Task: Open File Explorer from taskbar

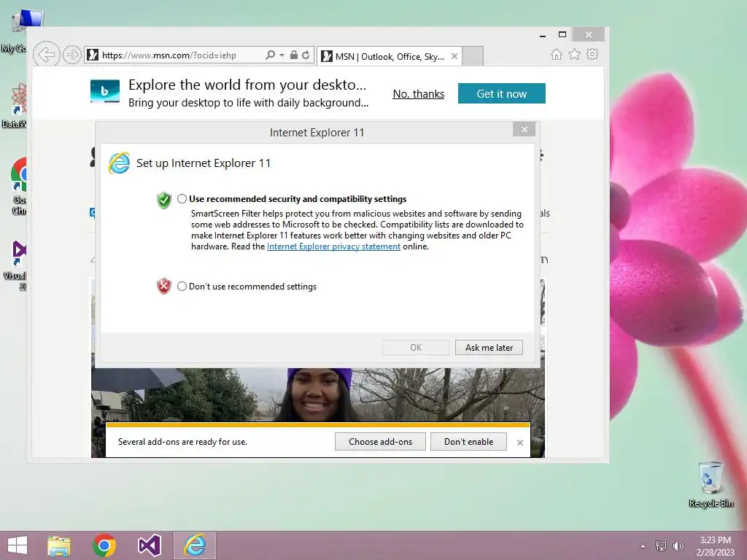Action: [x=59, y=545]
